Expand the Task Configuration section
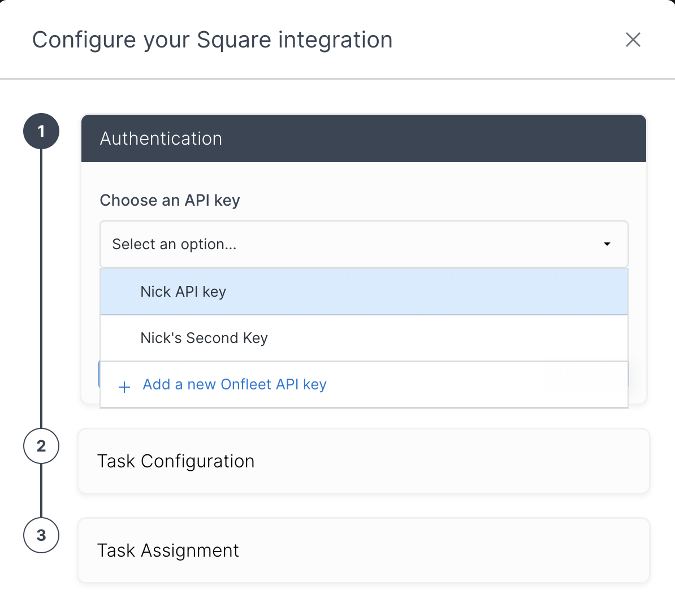Image resolution: width=675 pixels, height=616 pixels. (364, 461)
